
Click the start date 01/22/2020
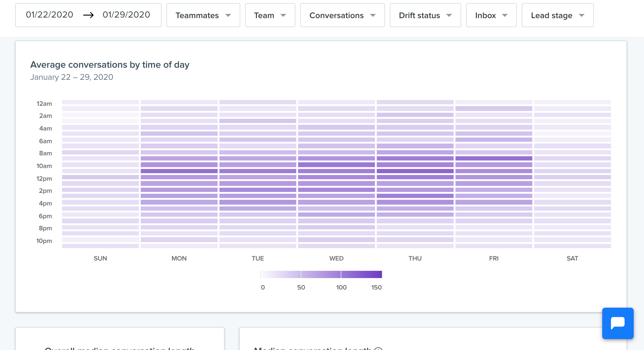coord(49,15)
